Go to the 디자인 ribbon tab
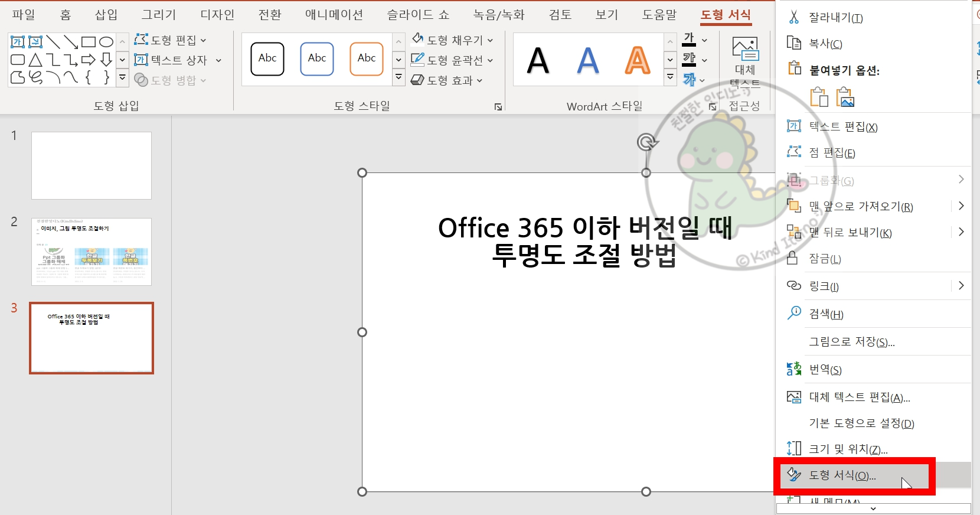Screen dimensions: 980x515 click(217, 15)
